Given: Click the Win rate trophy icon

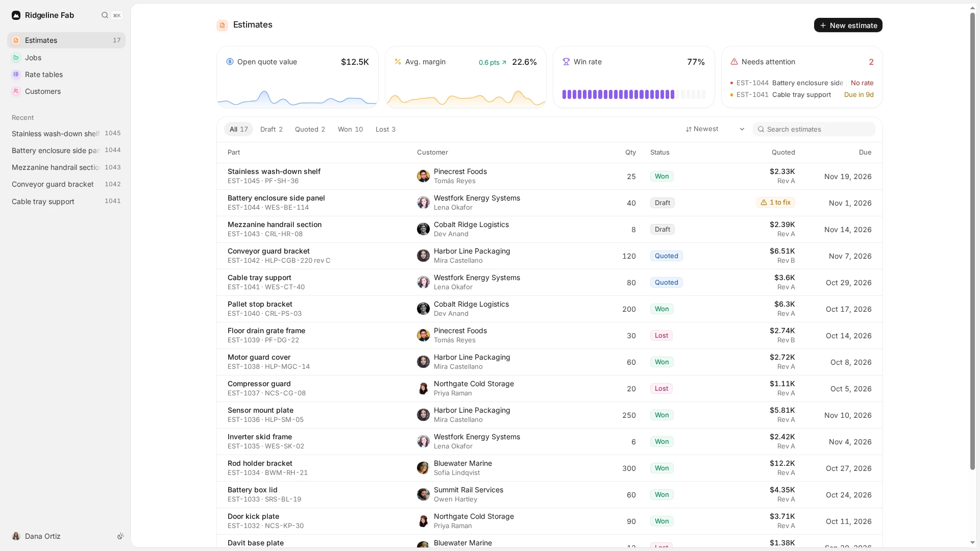Looking at the screenshot, I should 566,62.
